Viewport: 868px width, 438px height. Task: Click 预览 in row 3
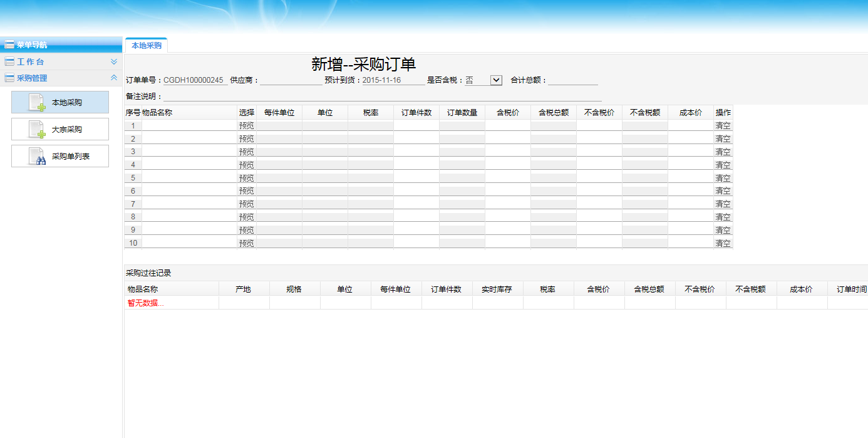247,152
